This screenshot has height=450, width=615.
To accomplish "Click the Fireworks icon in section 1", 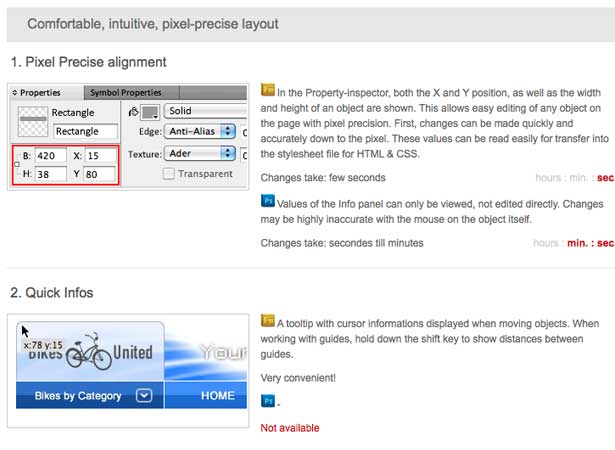I will [268, 90].
